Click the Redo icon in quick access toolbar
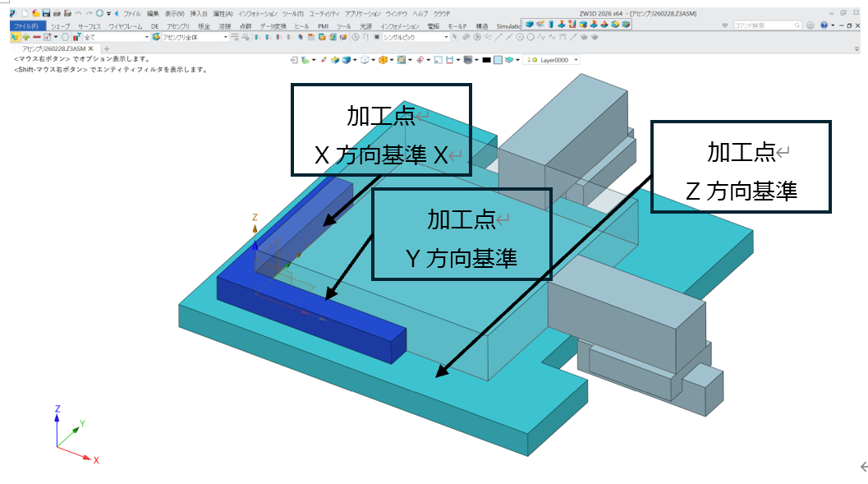Image resolution: width=868 pixels, height=484 pixels. pyautogui.click(x=88, y=12)
